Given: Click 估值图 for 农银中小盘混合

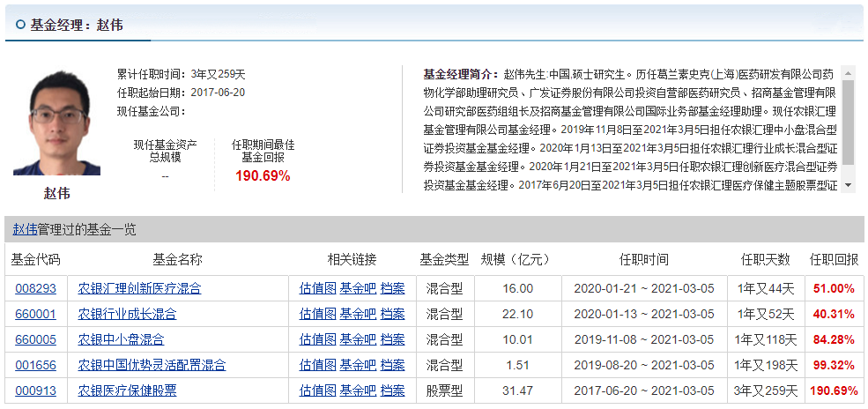Looking at the screenshot, I should [318, 339].
